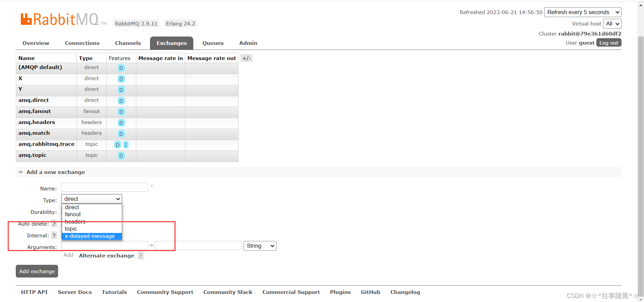644x302 pixels.
Task: Click the D badge in the X exchange row
Action: click(121, 79)
